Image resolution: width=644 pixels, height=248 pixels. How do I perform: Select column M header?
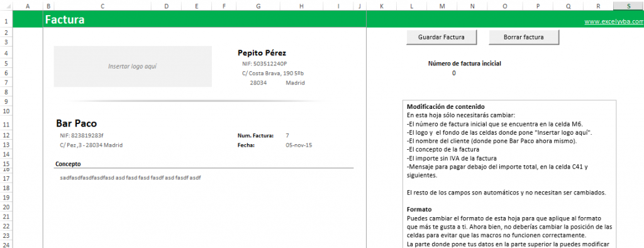tap(442, 6)
